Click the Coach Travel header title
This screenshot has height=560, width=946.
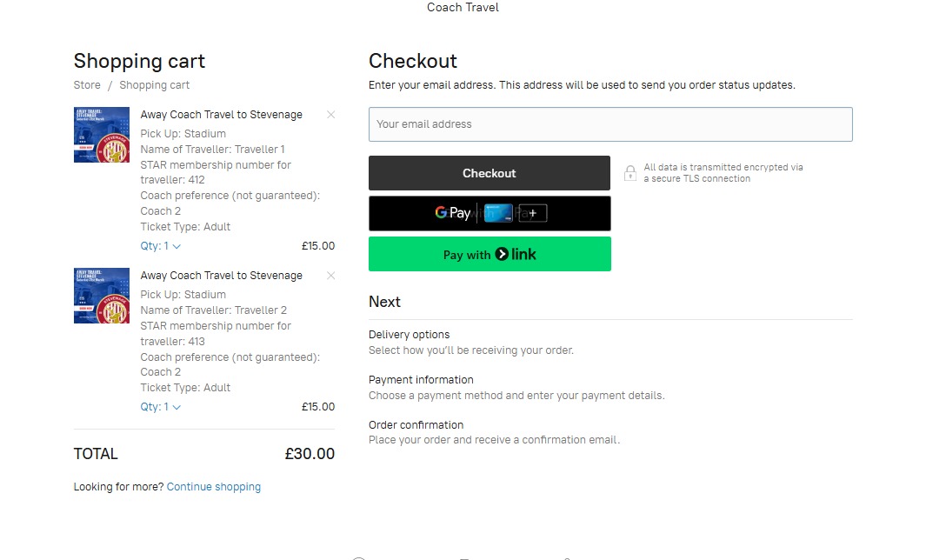point(463,8)
